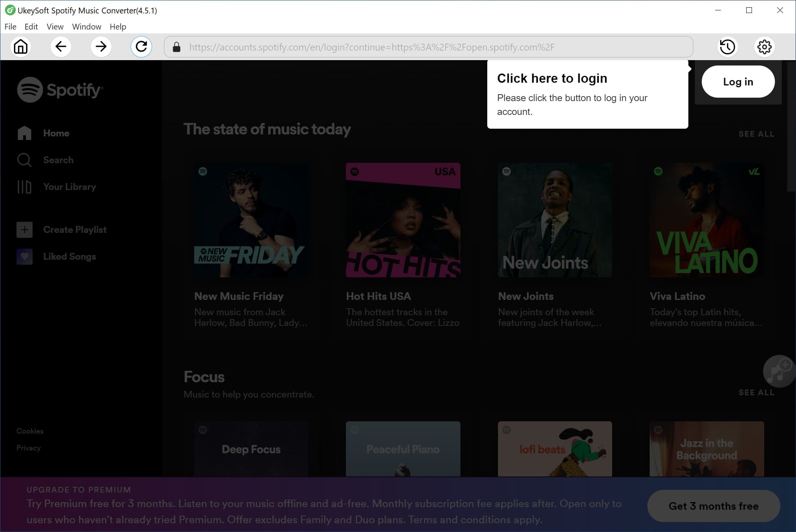Click the converter settings gear icon
This screenshot has height=532, width=796.
coord(765,46)
